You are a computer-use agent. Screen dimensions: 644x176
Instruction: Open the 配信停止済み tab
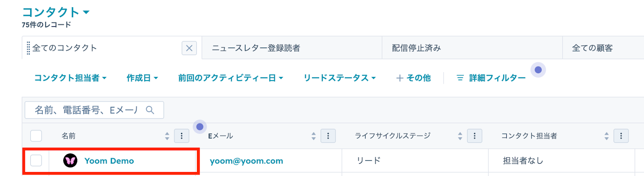[x=416, y=48]
